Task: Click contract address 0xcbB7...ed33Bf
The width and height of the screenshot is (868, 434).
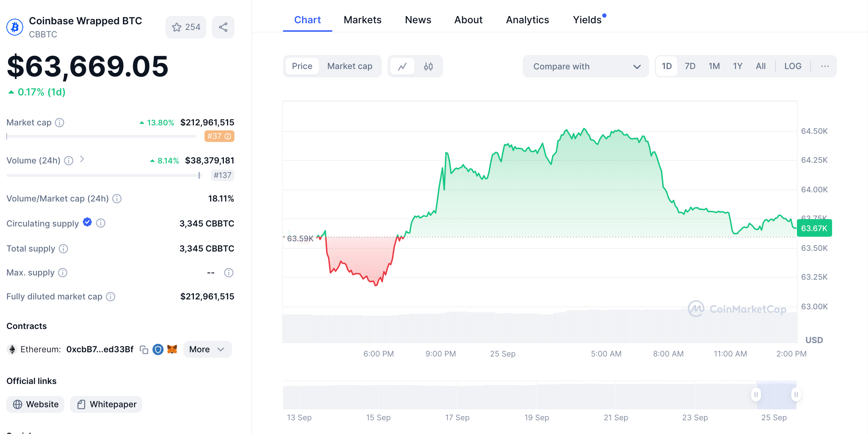Action: [x=100, y=349]
